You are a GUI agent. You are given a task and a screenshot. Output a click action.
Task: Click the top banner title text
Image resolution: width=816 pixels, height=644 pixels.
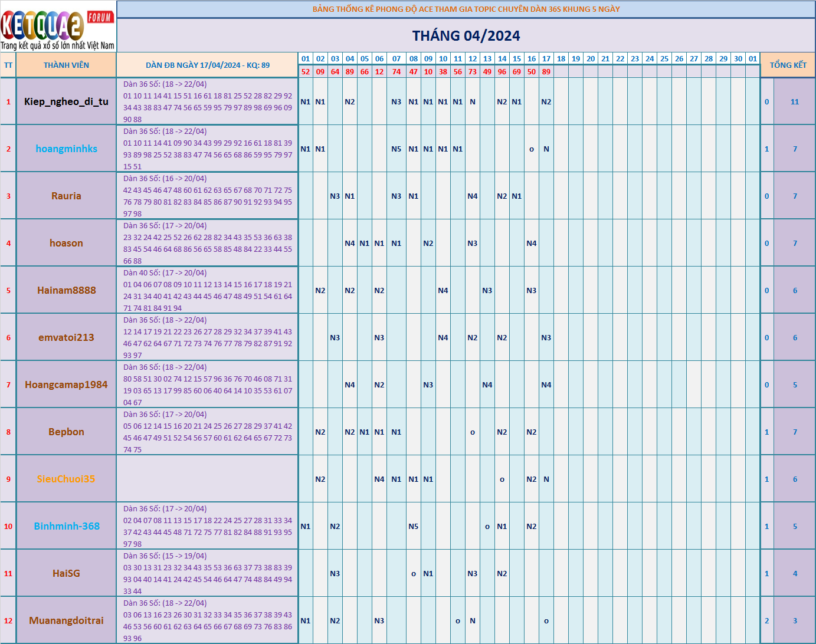(466, 9)
